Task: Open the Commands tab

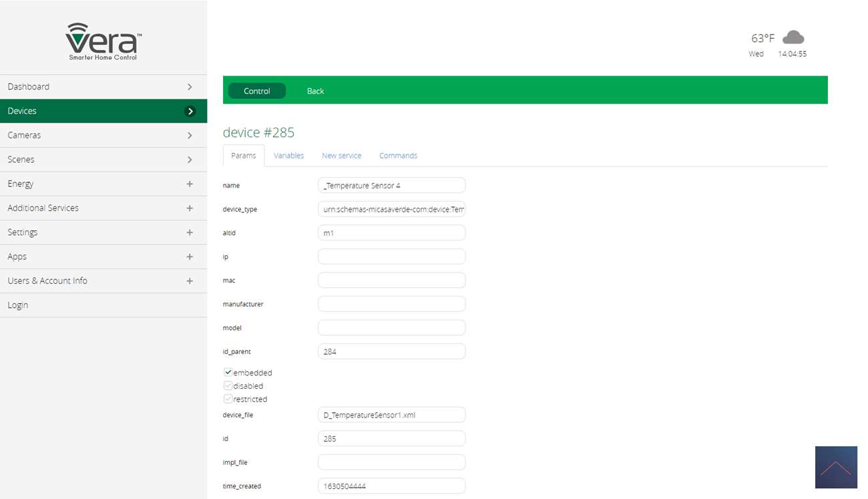Action: pos(398,156)
